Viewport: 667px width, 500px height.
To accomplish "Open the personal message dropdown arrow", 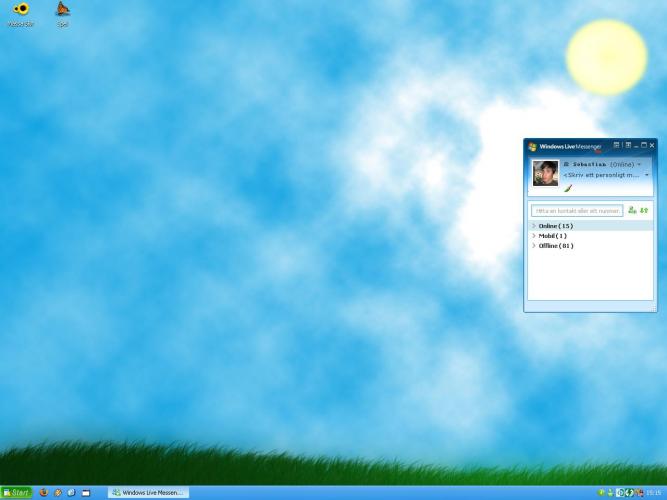I will point(647,175).
